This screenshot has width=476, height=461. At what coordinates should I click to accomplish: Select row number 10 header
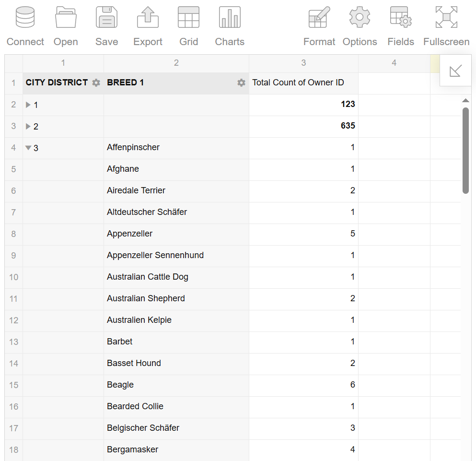coord(13,277)
